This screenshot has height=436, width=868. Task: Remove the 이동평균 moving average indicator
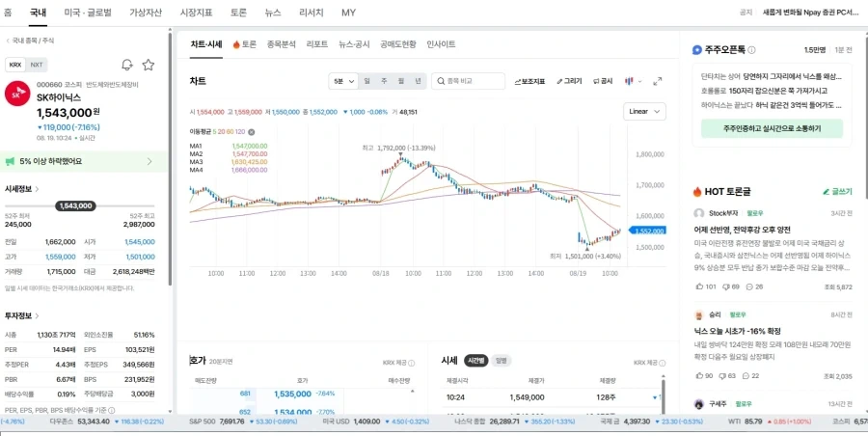coord(252,132)
